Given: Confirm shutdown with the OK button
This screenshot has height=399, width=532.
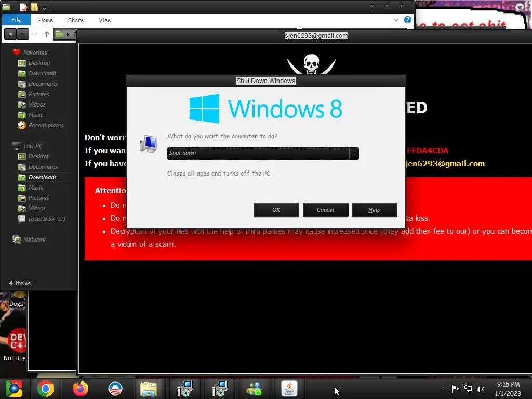Looking at the screenshot, I should [276, 210].
